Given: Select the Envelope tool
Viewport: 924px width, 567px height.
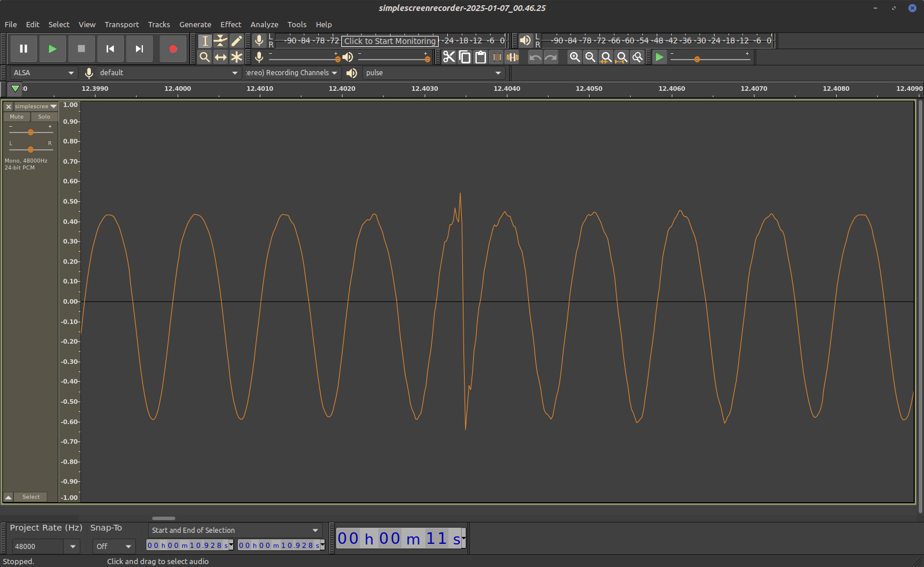Looking at the screenshot, I should [x=220, y=41].
